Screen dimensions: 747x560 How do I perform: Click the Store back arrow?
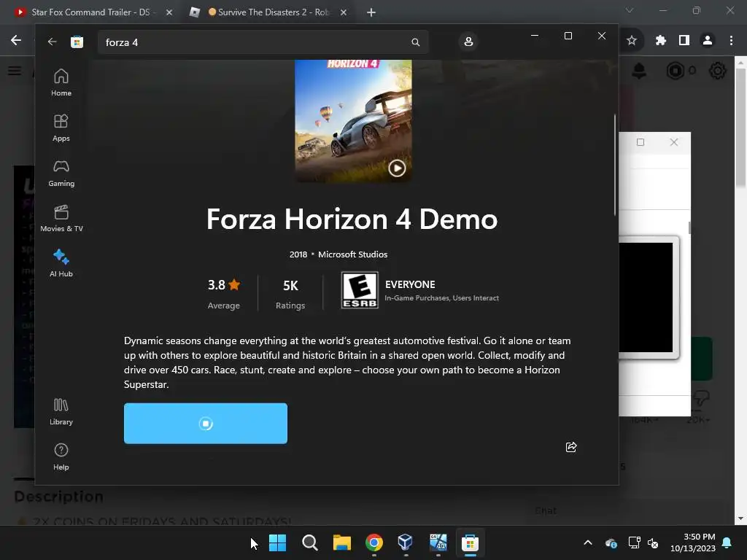click(52, 42)
